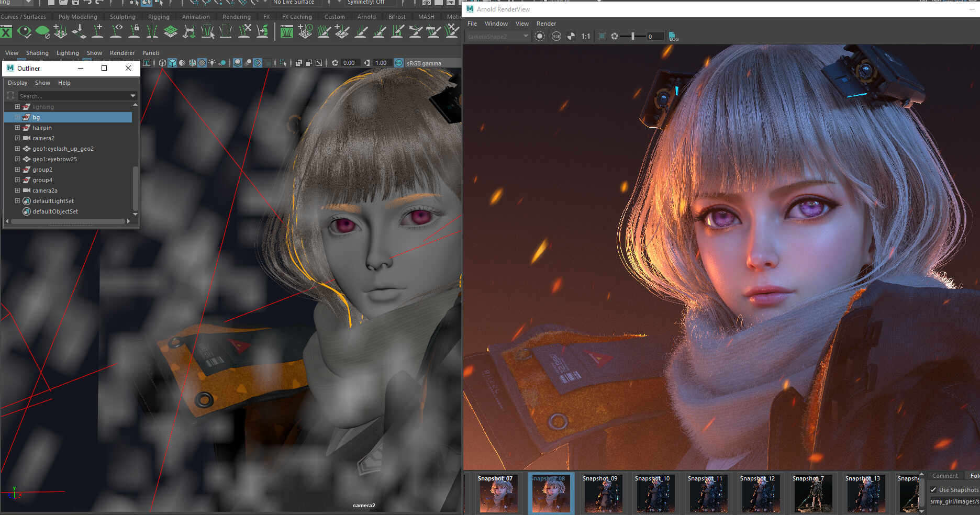Activate the crop region icon

tap(602, 36)
